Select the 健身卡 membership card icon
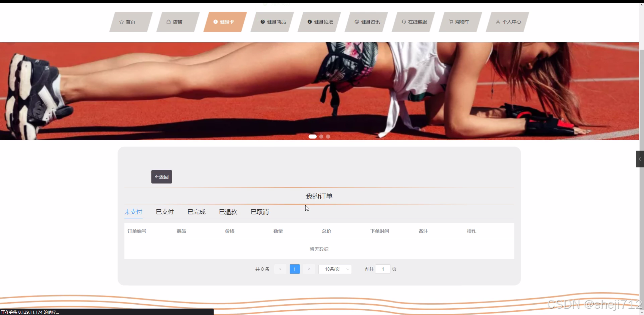 [x=215, y=21]
